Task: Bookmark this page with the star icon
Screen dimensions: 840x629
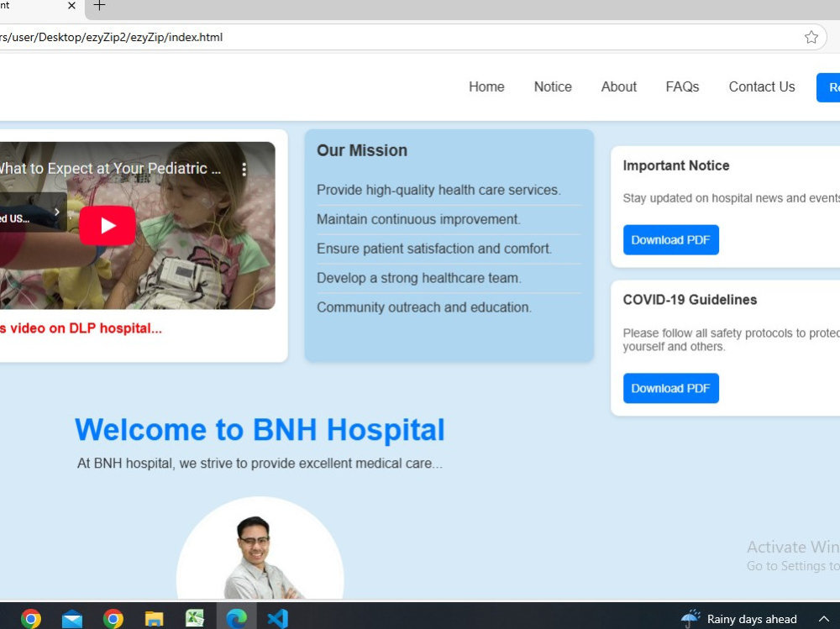Action: [x=811, y=37]
